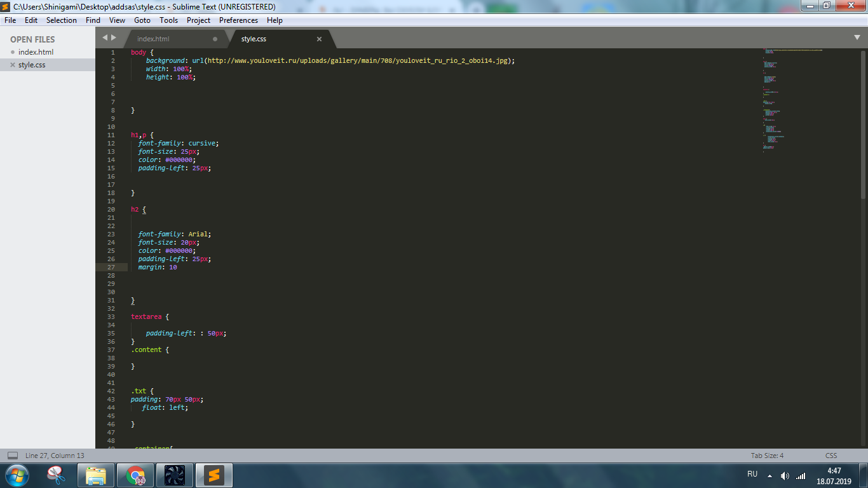Place cursor on the body selector
868x488 pixels.
click(x=138, y=52)
